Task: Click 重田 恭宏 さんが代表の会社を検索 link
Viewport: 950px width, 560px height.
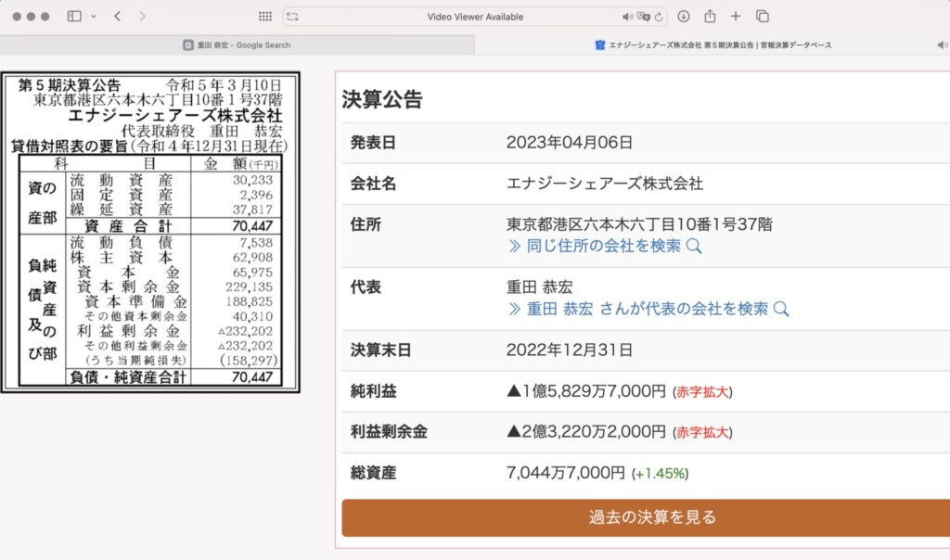Action: 648,309
